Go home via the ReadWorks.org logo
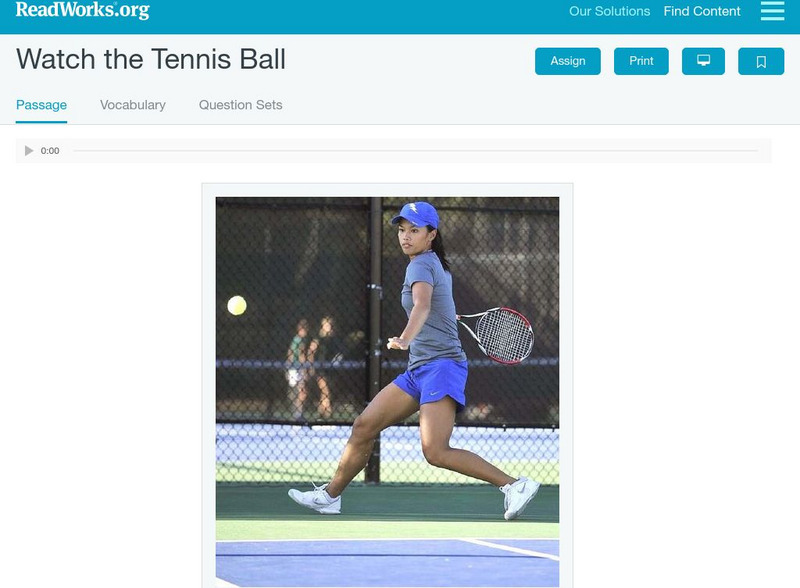800x588 pixels. tap(83, 10)
